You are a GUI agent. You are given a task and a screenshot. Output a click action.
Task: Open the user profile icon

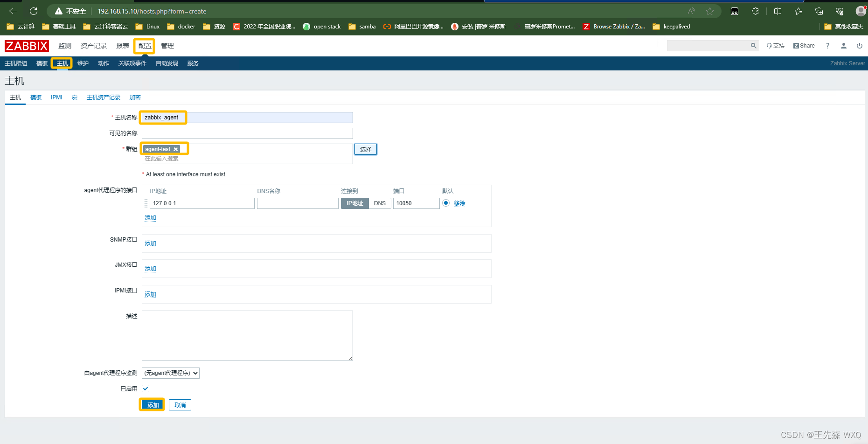[843, 46]
